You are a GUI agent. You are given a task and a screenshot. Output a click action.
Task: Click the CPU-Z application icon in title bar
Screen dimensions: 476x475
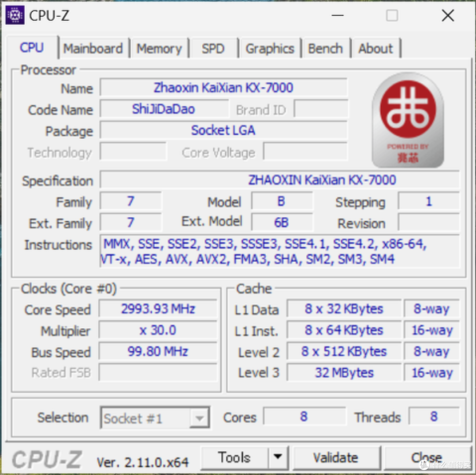click(x=15, y=15)
